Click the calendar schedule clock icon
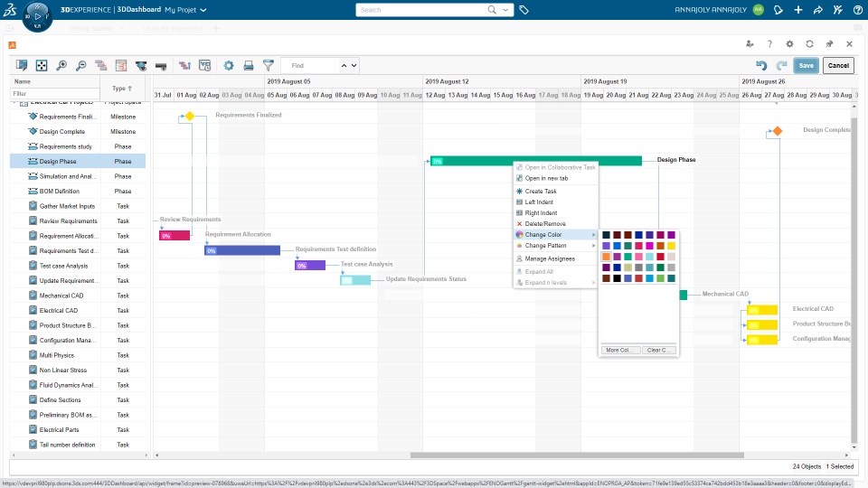 coord(205,66)
